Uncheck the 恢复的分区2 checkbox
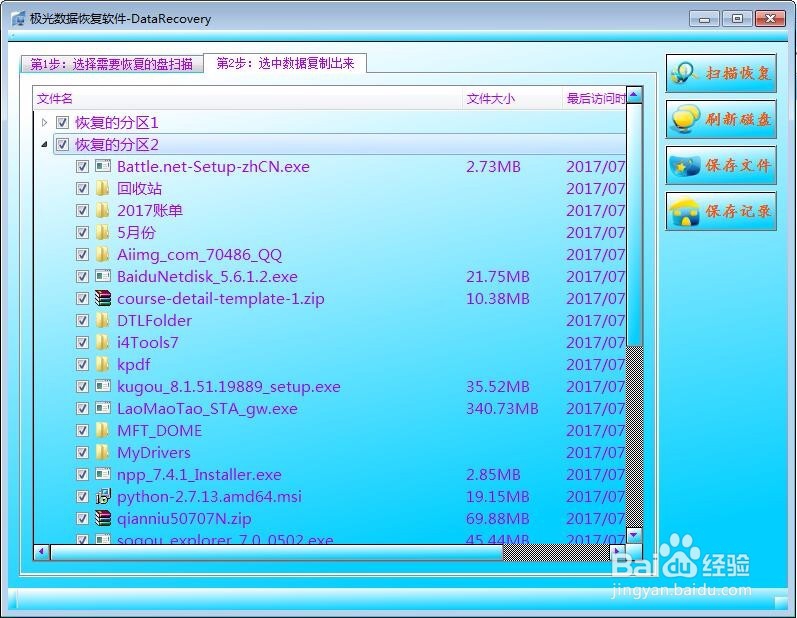 63,144
